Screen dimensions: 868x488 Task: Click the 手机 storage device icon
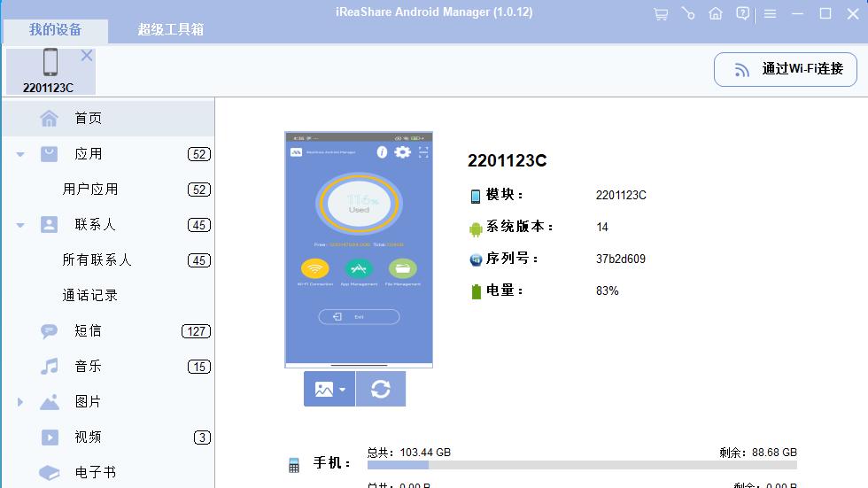tap(294, 465)
